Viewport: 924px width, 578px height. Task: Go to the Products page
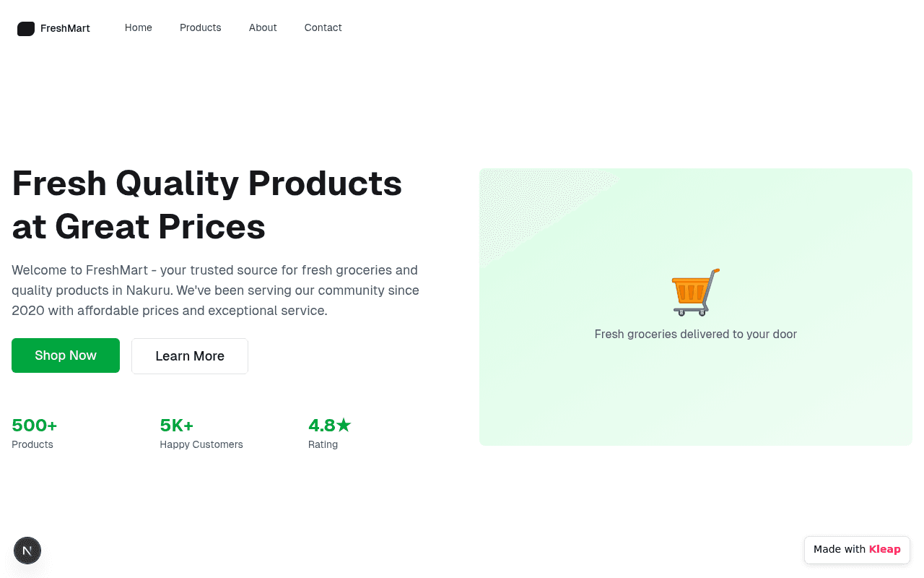click(x=201, y=27)
